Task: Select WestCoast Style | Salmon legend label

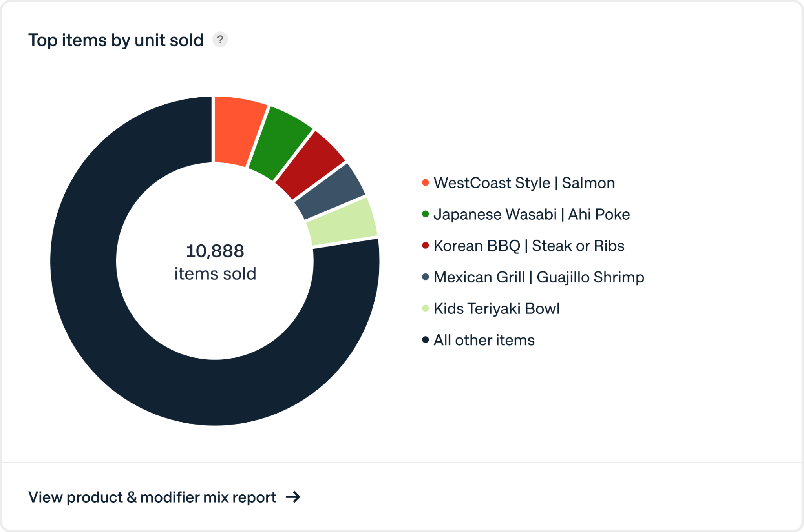Action: pyautogui.click(x=524, y=183)
